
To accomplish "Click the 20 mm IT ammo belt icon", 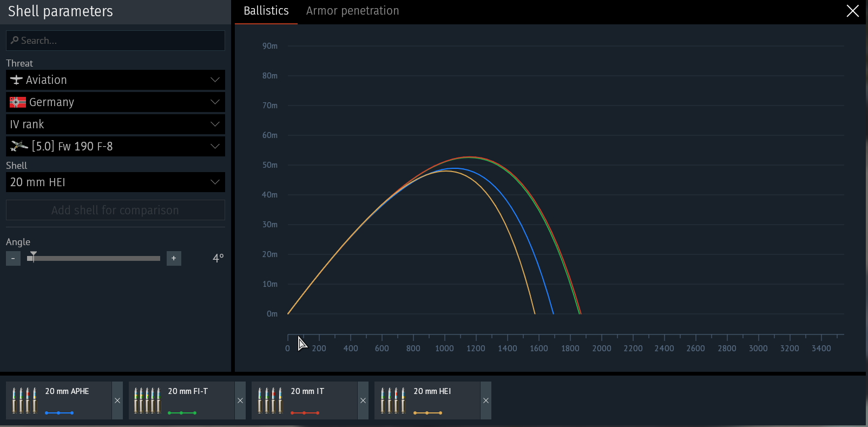I will (x=271, y=400).
